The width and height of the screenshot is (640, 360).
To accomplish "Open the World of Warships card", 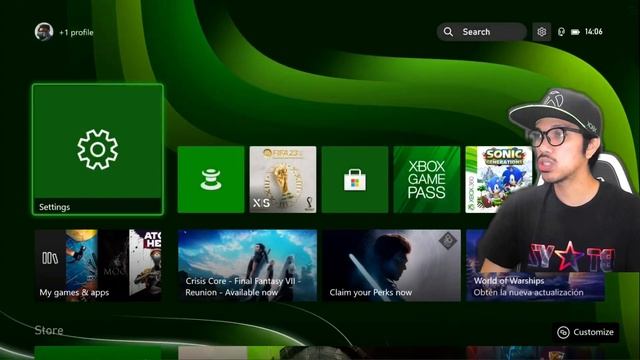I will [x=535, y=265].
